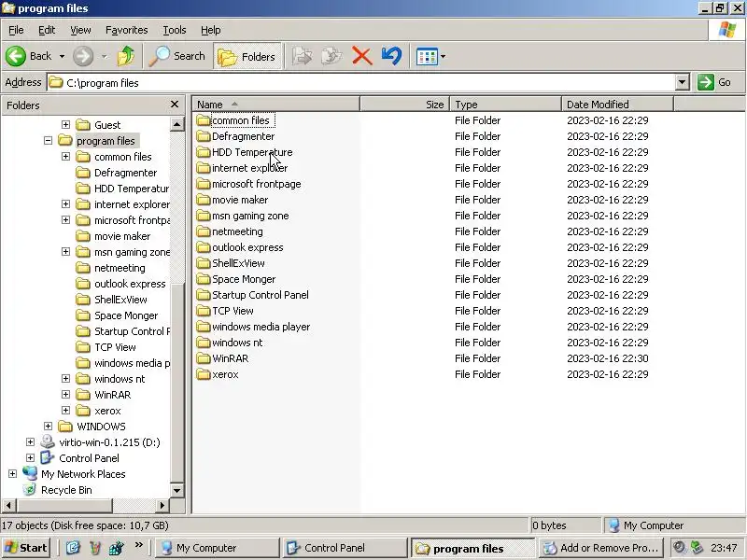The image size is (747, 560).
Task: Select the Startup Control Panel folder in list
Action: tap(261, 295)
